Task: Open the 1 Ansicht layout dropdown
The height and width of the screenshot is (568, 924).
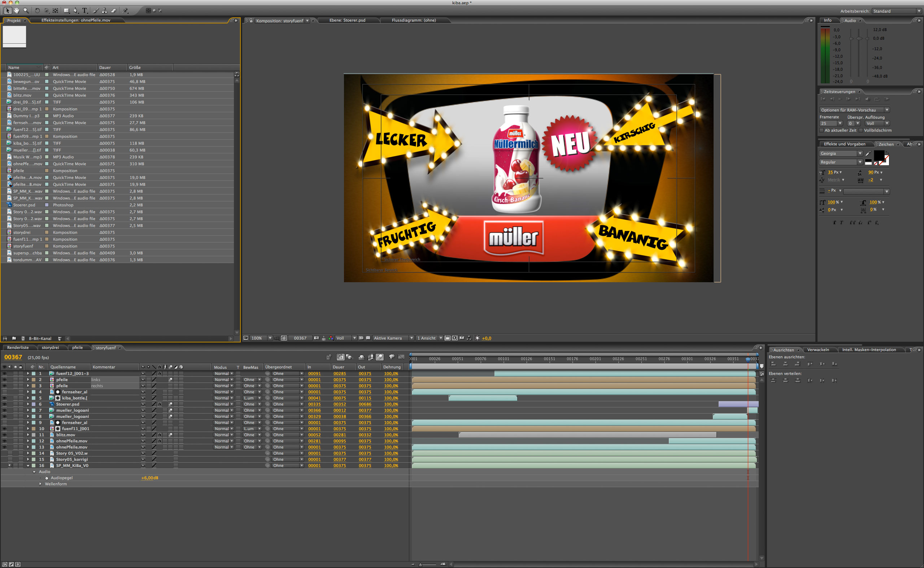Action: [x=430, y=338]
